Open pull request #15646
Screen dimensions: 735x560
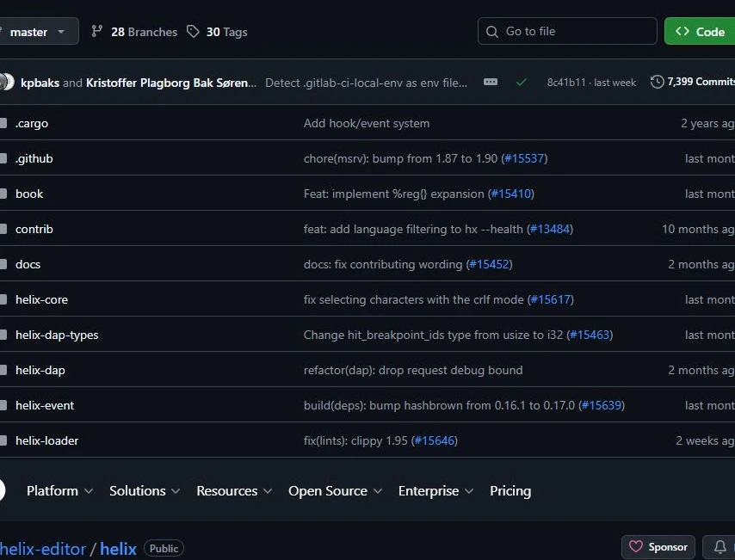[435, 440]
